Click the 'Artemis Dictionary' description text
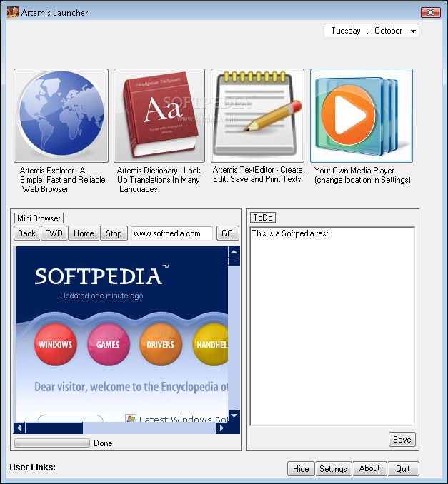 159,180
